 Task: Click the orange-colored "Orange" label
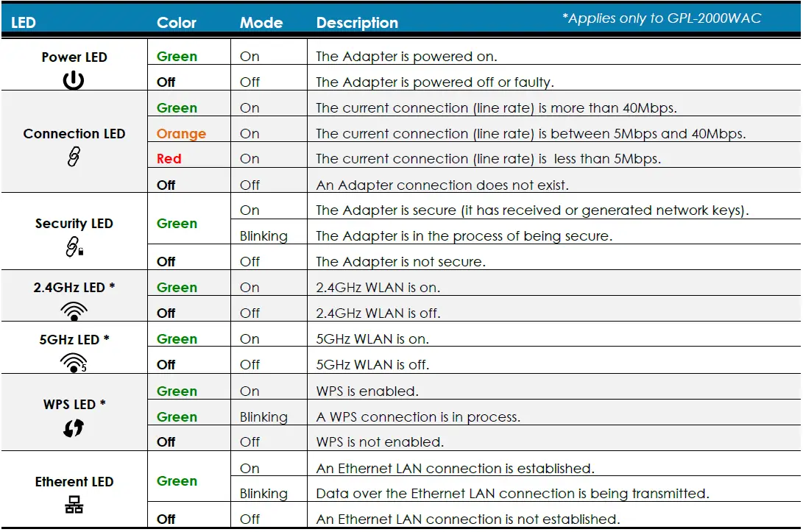[x=181, y=134]
